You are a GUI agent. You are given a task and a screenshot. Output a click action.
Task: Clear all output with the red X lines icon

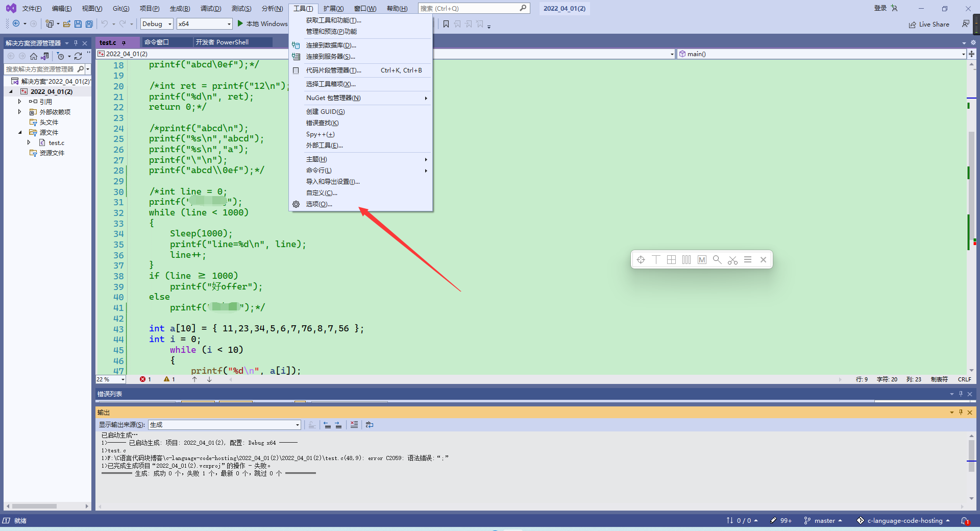point(354,425)
